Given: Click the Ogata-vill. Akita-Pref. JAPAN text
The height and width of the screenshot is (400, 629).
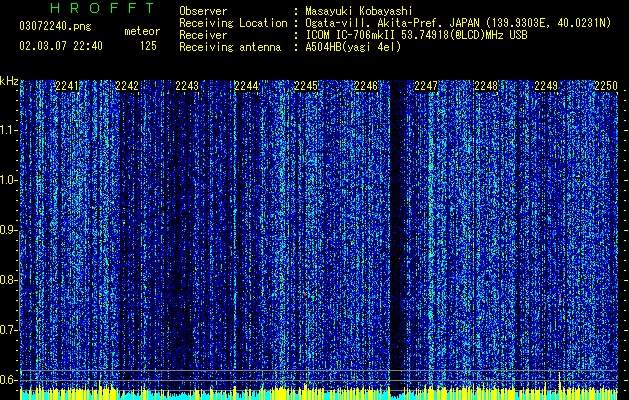Looking at the screenshot, I should click(392, 23).
